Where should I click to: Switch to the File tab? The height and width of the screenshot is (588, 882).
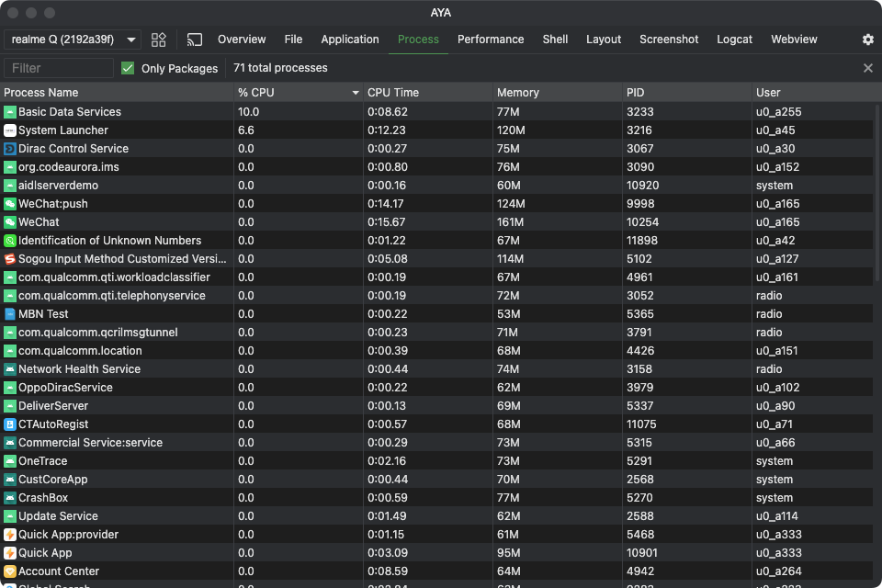tap(293, 40)
